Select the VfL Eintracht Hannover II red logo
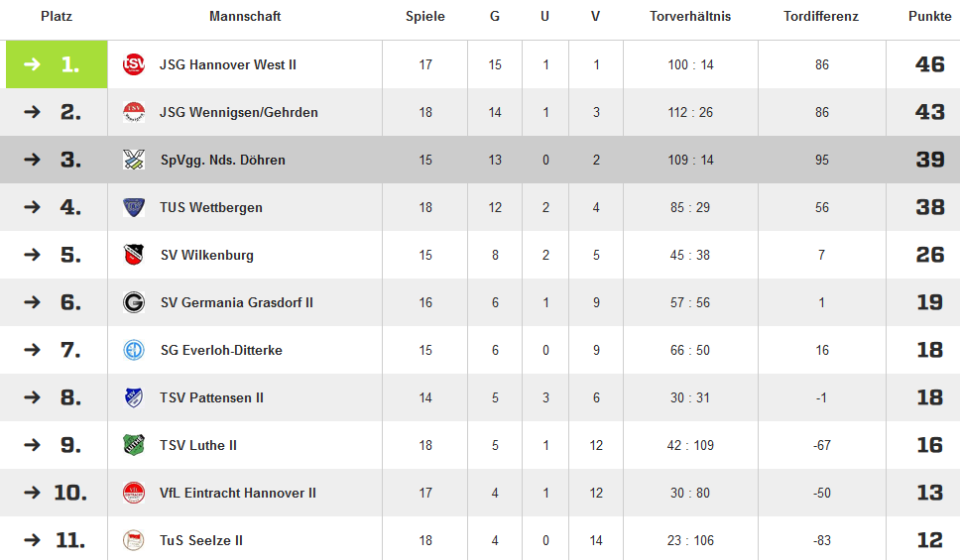This screenshot has height=560, width=960. click(134, 493)
